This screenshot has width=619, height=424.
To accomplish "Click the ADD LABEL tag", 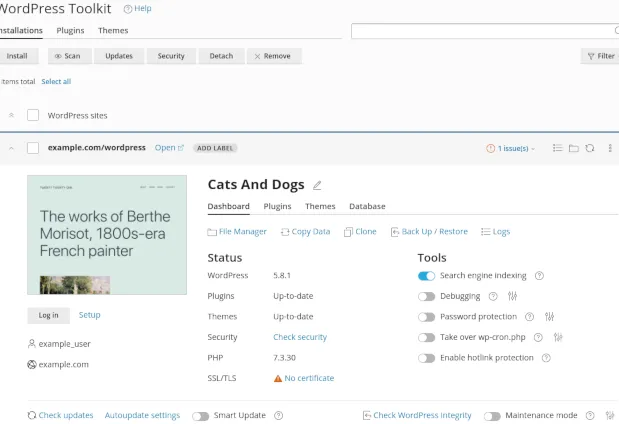I will pos(215,148).
